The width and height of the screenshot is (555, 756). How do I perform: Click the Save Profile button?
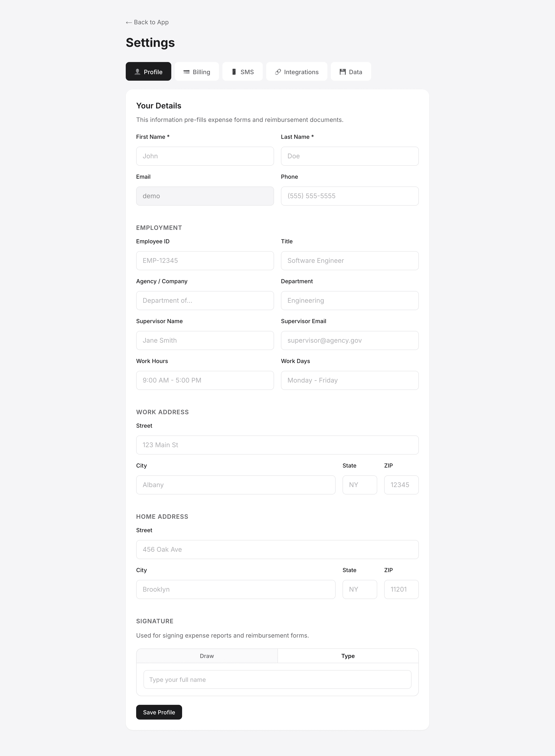click(x=159, y=712)
